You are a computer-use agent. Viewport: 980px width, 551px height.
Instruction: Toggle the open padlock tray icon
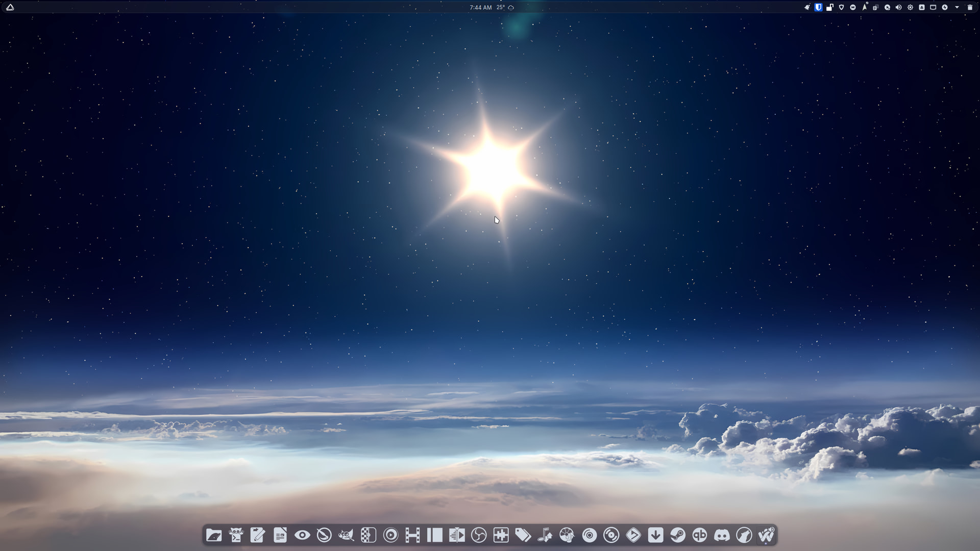830,7
